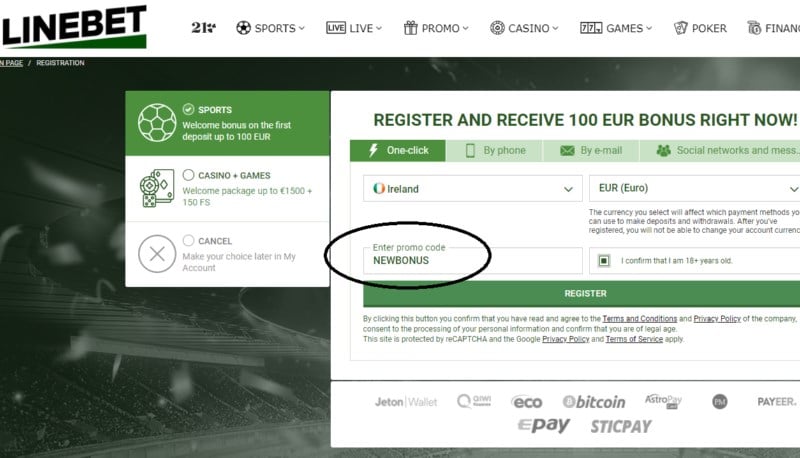
Task: Click the casino cards and dice icon
Action: click(x=156, y=188)
